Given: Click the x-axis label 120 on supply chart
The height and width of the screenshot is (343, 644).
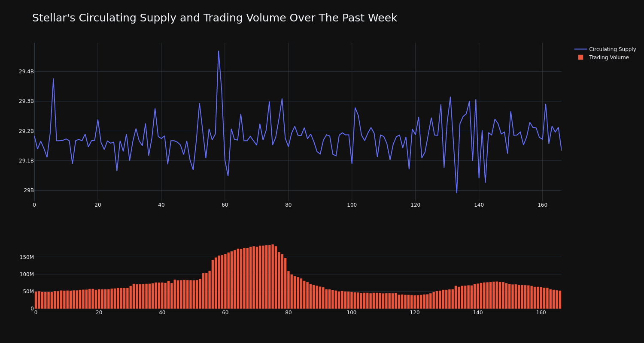Looking at the screenshot, I should pyautogui.click(x=416, y=205).
